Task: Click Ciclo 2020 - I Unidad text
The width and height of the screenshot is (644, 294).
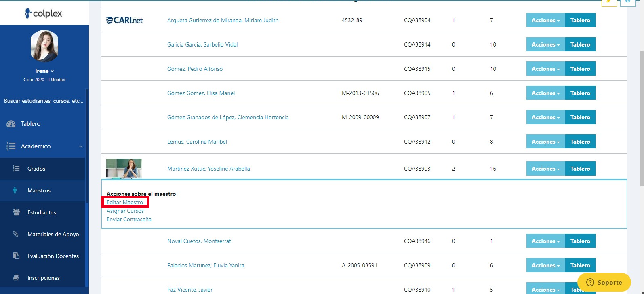Action: [x=44, y=80]
